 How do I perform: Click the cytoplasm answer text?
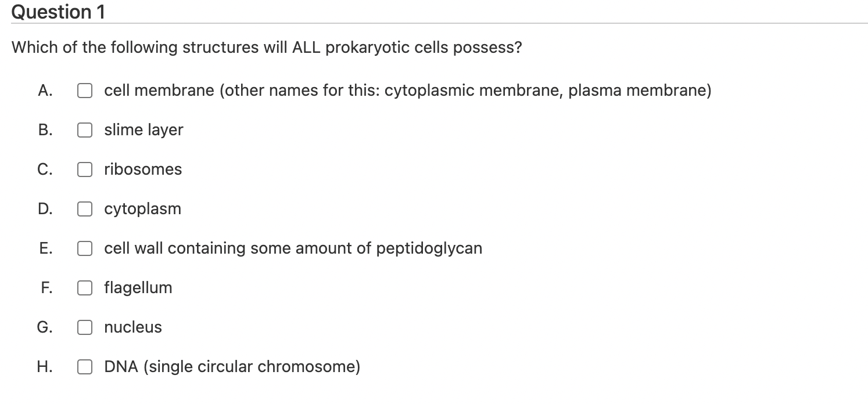click(x=142, y=209)
